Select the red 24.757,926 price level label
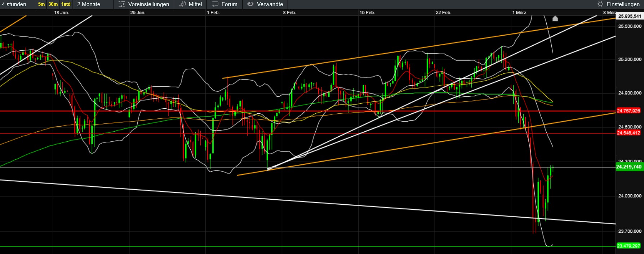The image size is (644, 254). pos(629,111)
